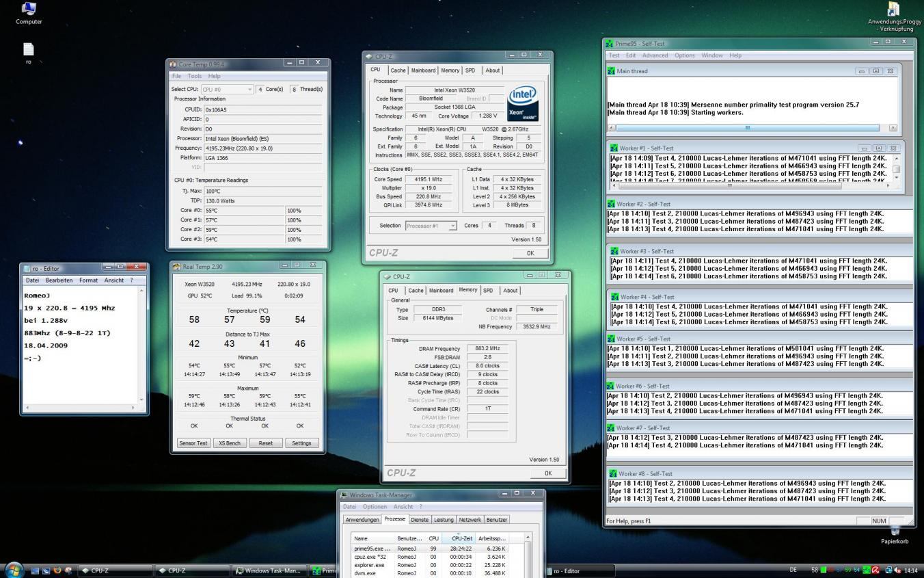Image resolution: width=924 pixels, height=578 pixels.
Task: Open the Bearbeiten menu in the Editor
Action: 59,280
